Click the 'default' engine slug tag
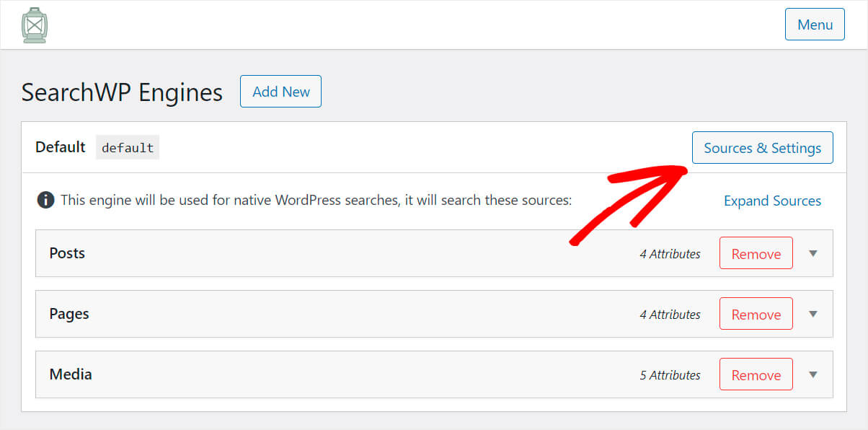 (128, 147)
